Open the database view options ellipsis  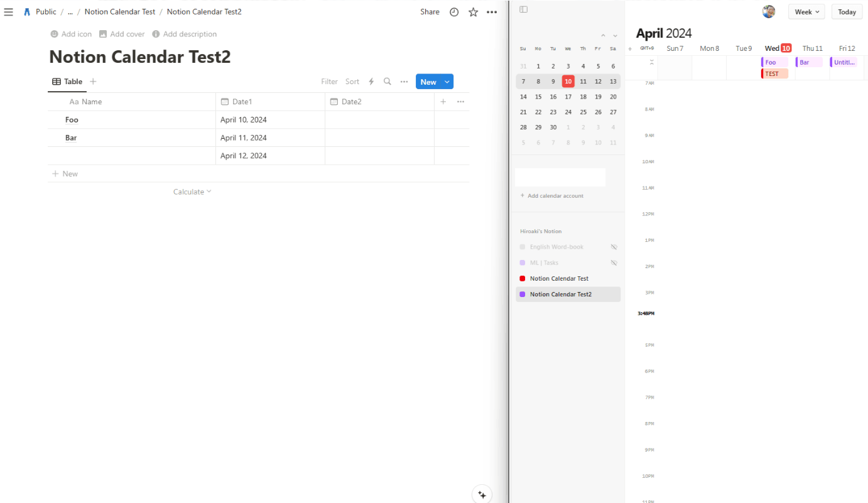coord(404,82)
